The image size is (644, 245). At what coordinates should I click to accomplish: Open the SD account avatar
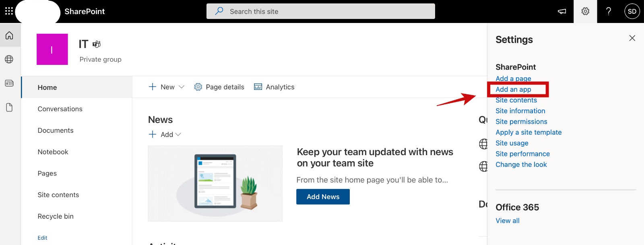click(x=632, y=11)
